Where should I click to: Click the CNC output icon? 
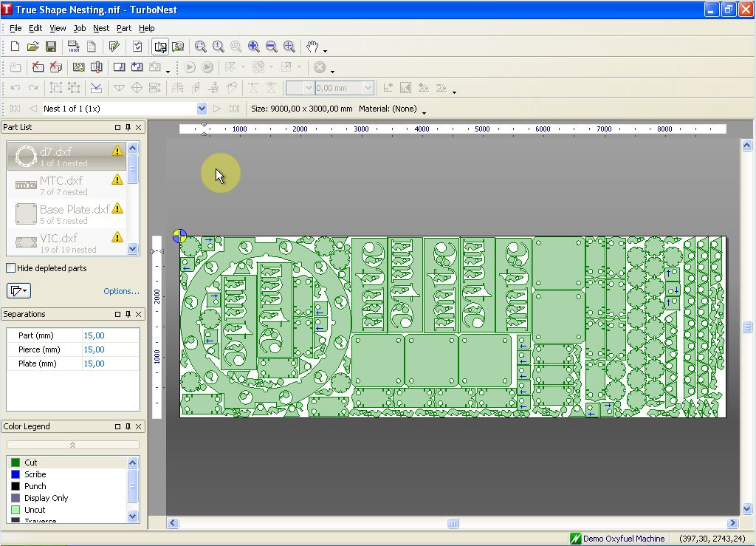coord(72,47)
